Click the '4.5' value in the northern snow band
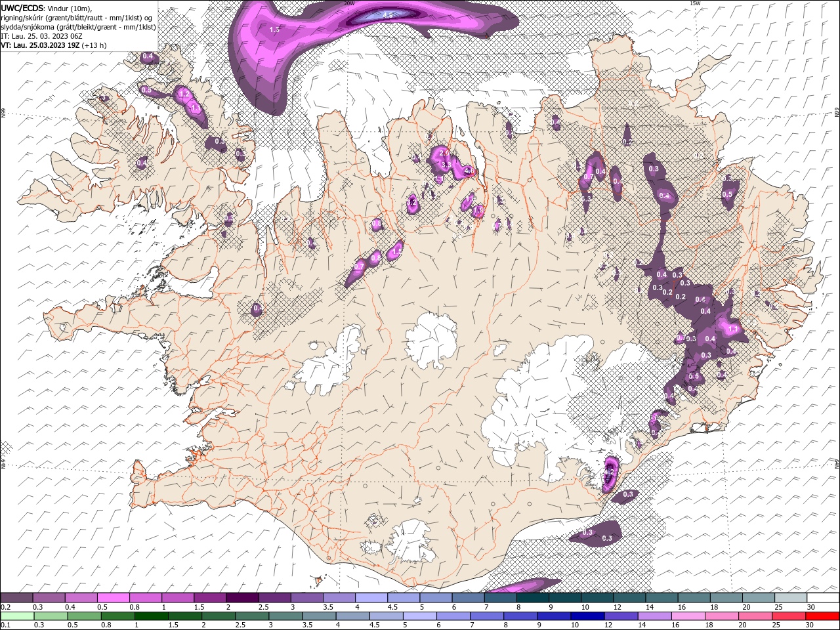The width and height of the screenshot is (840, 630). 387,15
